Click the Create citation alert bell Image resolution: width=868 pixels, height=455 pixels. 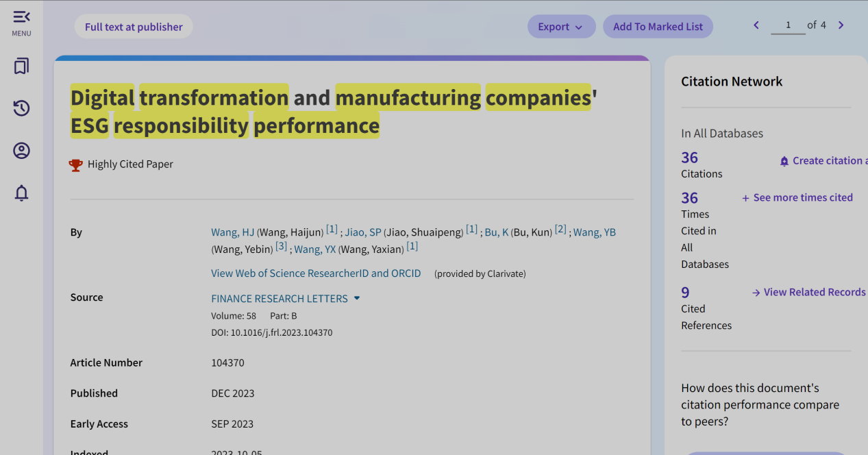784,161
